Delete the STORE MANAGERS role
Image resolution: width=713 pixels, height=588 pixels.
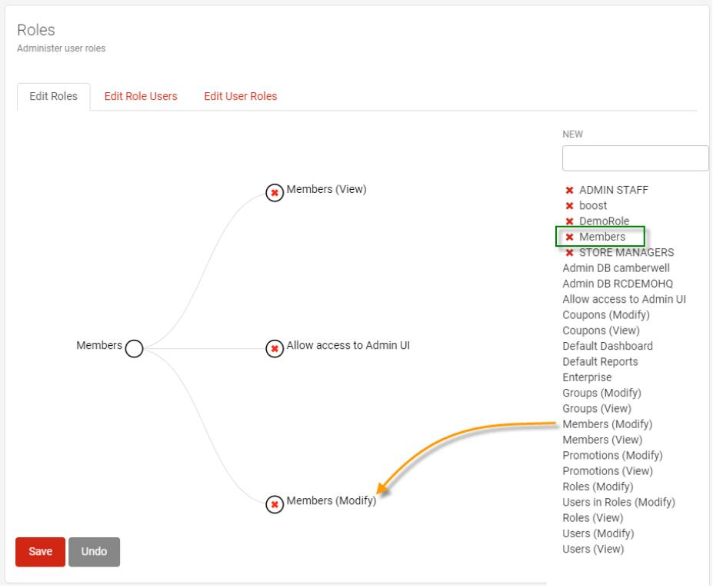click(x=569, y=253)
